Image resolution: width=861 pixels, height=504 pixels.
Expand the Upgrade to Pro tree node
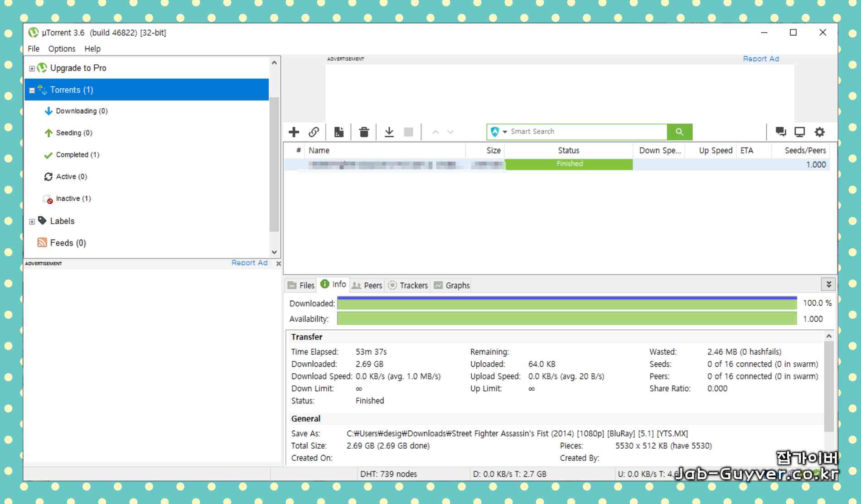click(x=32, y=68)
